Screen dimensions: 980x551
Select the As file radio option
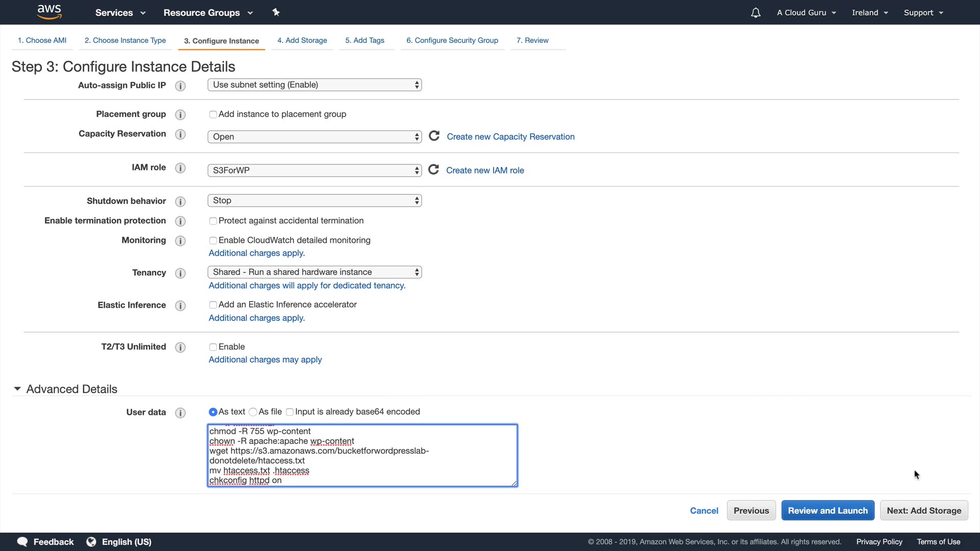[253, 412]
